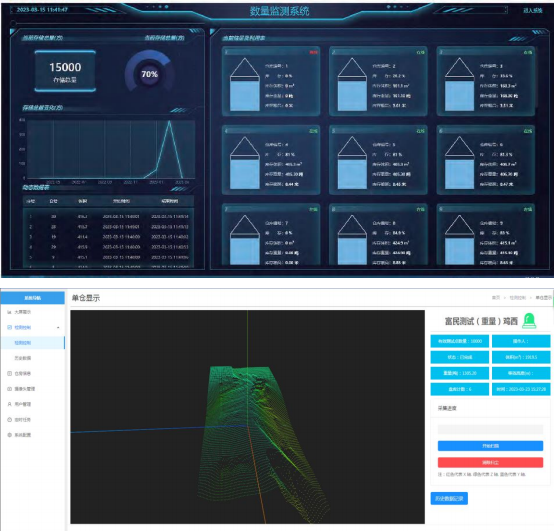
Task: Open 摄像头管理 camera icon in sidebar
Action: click(9, 389)
